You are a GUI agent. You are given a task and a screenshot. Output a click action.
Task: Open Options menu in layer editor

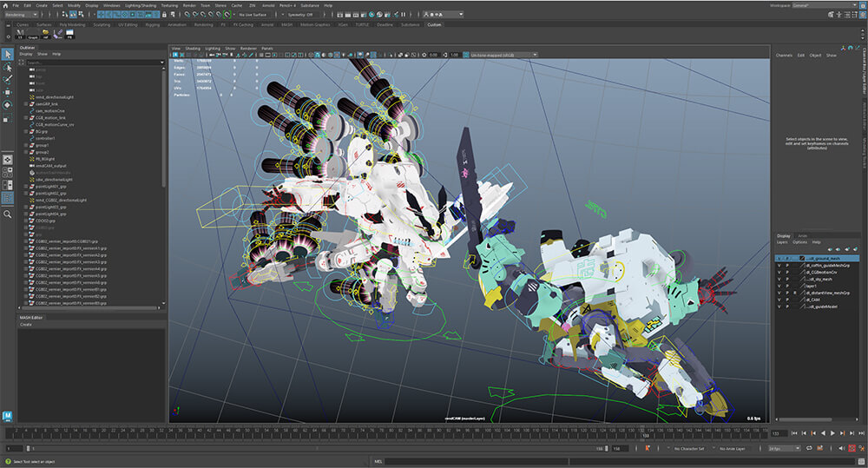tap(799, 242)
